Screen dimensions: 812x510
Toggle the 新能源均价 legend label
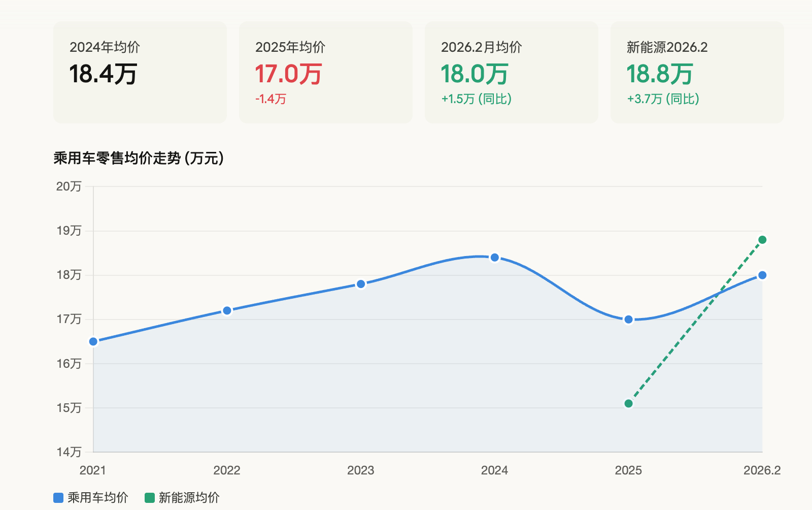pyautogui.click(x=189, y=498)
